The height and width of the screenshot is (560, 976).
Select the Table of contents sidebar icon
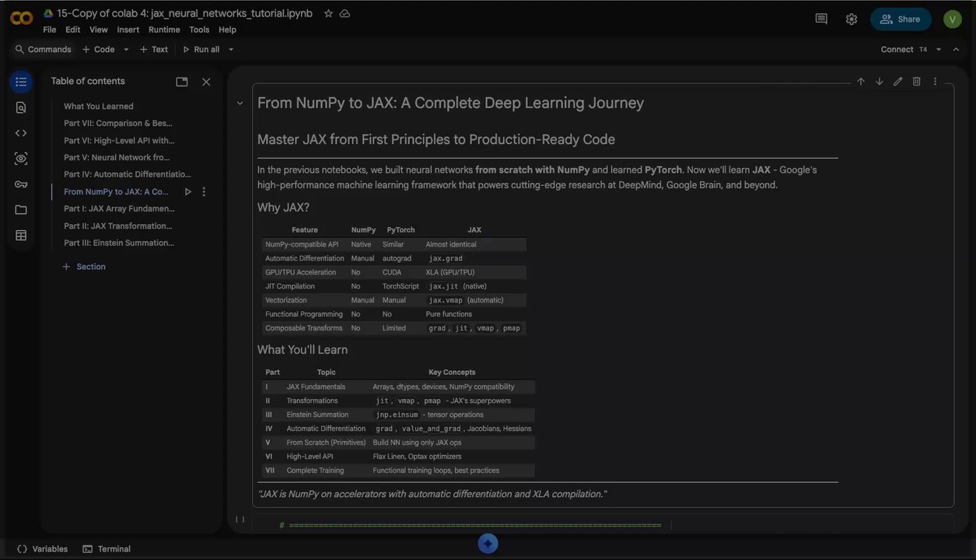tap(21, 82)
